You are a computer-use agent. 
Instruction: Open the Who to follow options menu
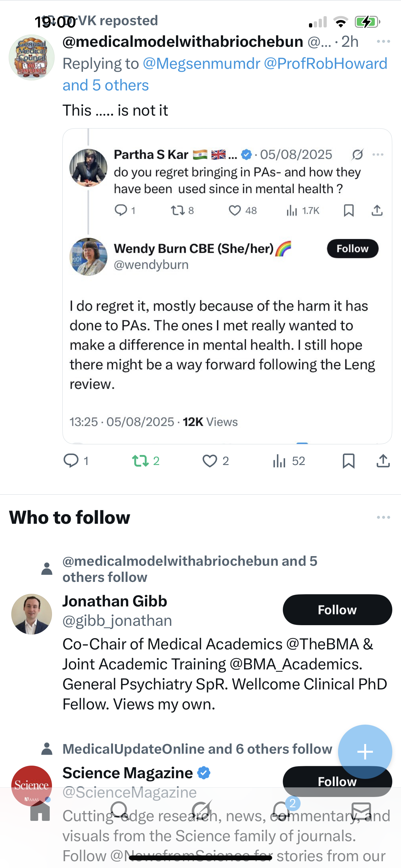pos(383,517)
